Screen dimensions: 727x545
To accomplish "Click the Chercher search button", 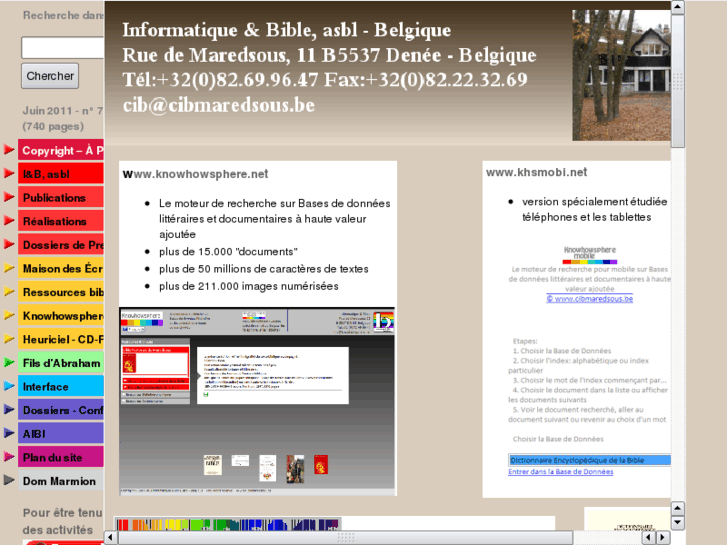I will (x=50, y=76).
